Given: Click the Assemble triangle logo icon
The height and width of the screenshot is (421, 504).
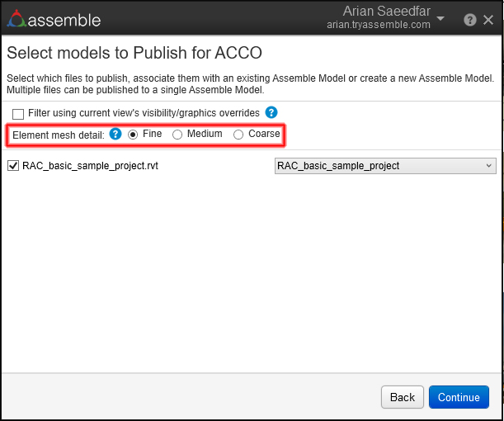Looking at the screenshot, I should click(x=16, y=19).
